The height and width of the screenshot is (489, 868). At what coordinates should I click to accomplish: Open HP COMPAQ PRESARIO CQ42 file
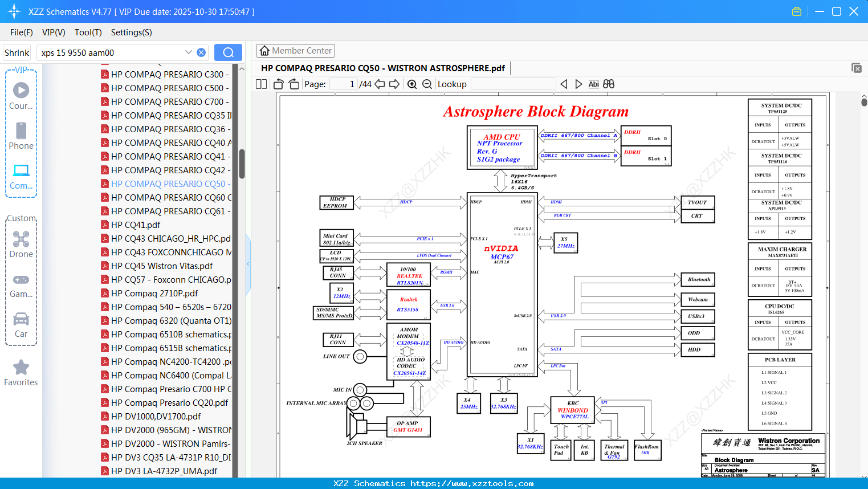166,170
